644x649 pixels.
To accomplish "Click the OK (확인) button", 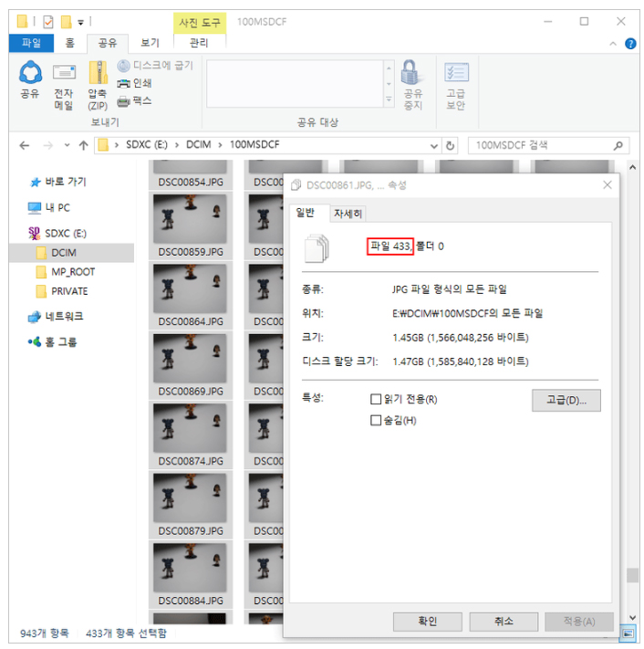I will [427, 622].
